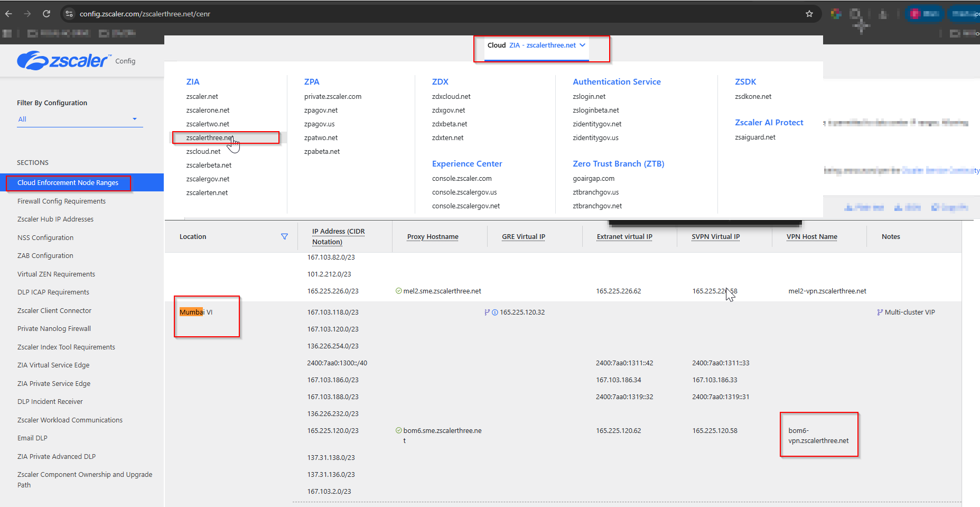Select console.zscaler.com under Experience Center

point(462,178)
